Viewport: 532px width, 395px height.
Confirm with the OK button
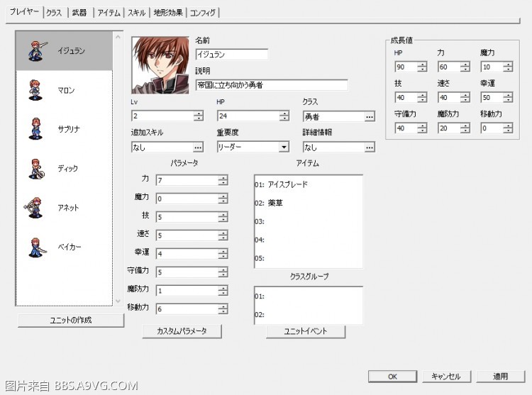point(392,377)
